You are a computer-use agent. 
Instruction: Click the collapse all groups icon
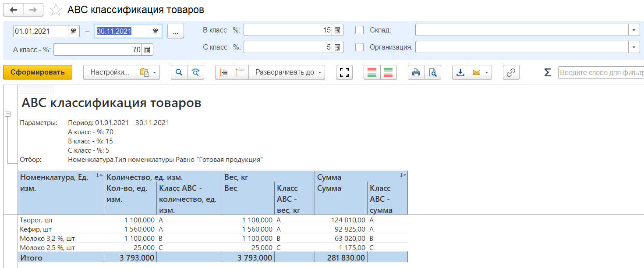(224, 72)
